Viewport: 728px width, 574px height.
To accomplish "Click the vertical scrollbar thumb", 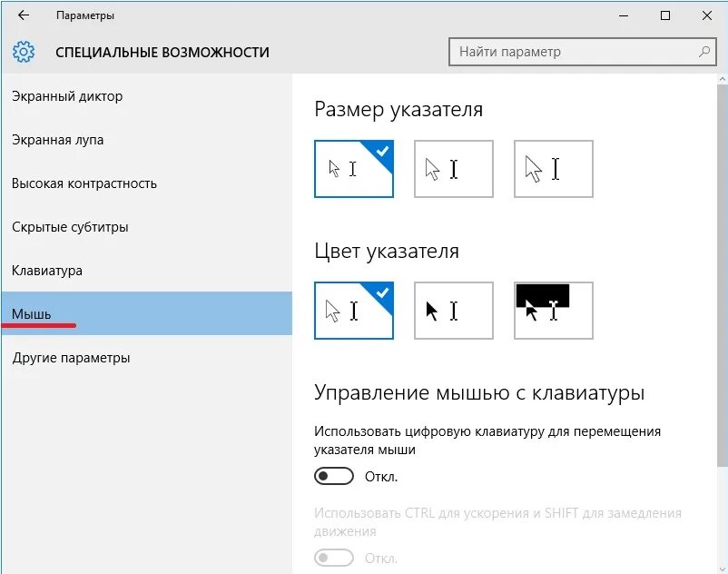I will (x=722, y=276).
